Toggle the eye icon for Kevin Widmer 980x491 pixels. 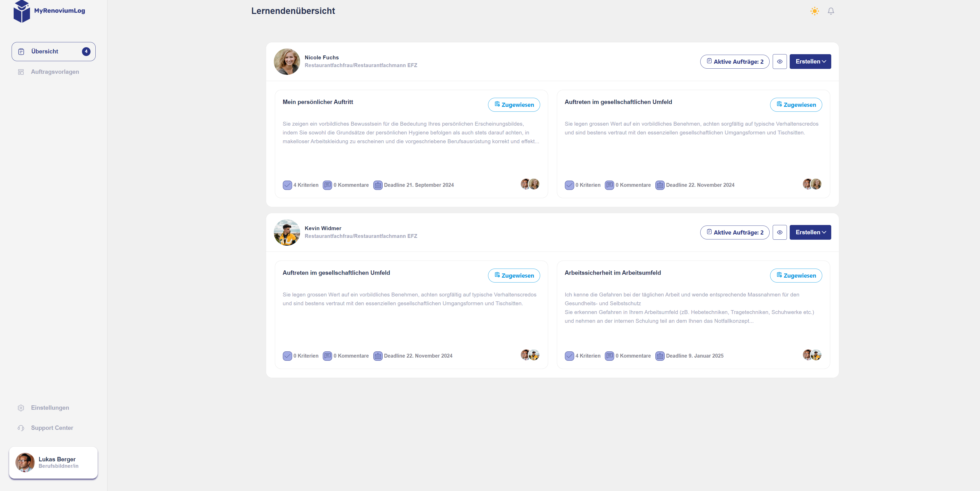[779, 232]
